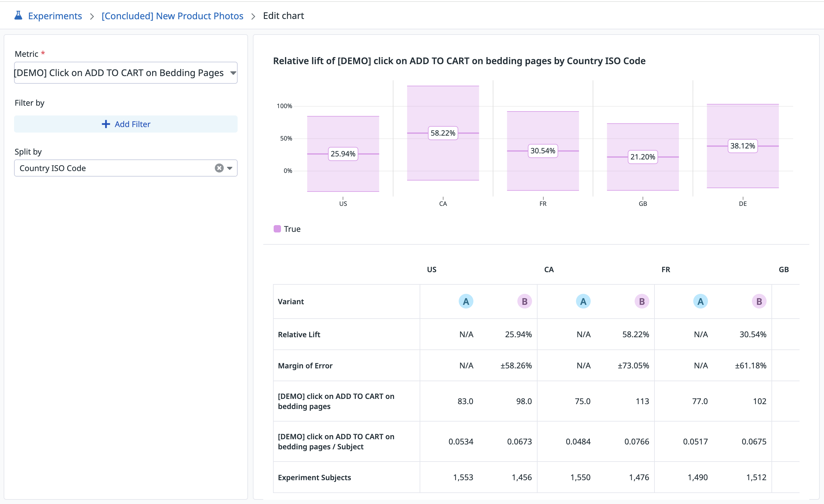824x504 pixels.
Task: Open [Concluded] New Product Photos breadcrumb
Action: 172,16
